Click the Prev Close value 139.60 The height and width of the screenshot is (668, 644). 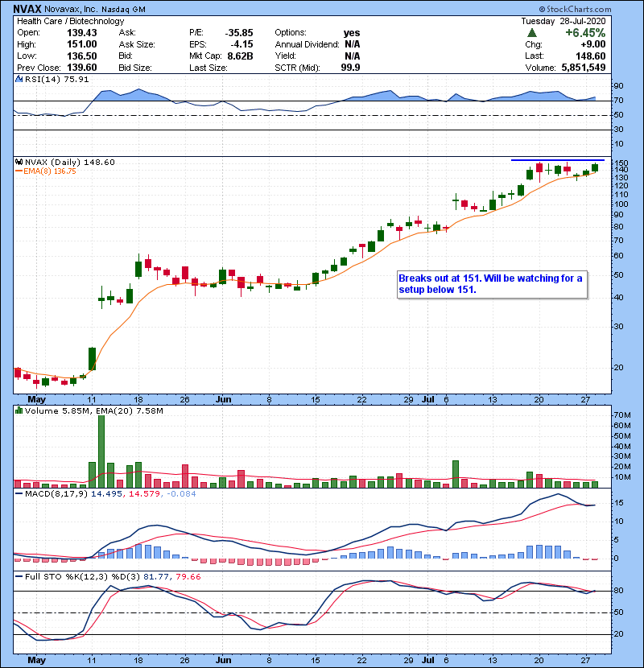click(82, 68)
